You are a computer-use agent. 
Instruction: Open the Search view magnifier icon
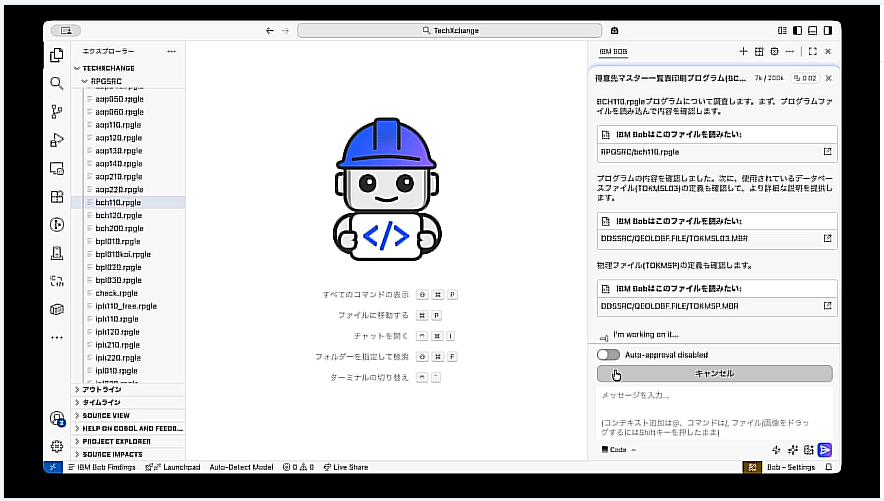click(56, 83)
